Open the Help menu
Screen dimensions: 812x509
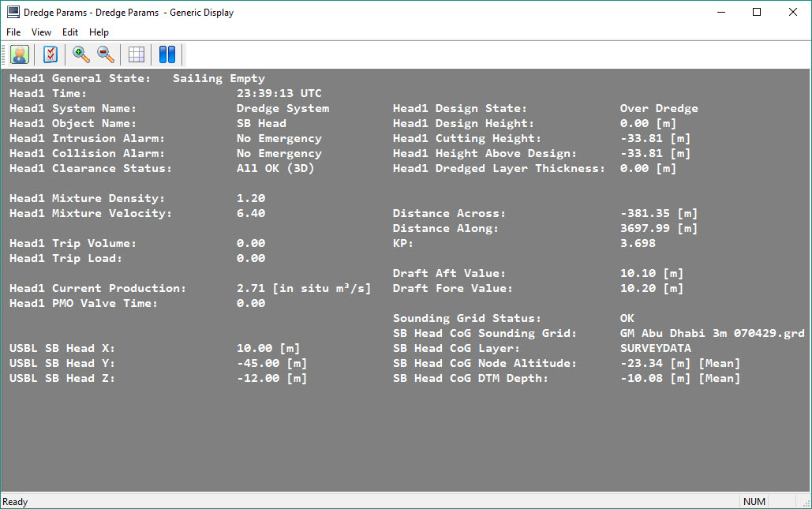click(x=99, y=32)
